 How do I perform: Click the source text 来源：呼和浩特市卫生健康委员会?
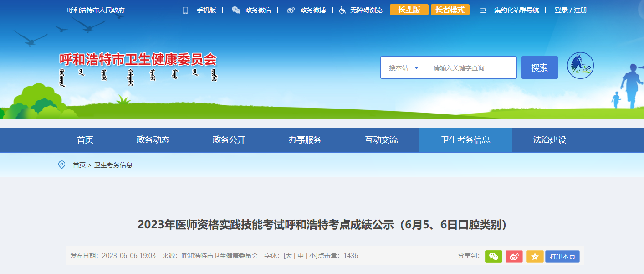210,256
